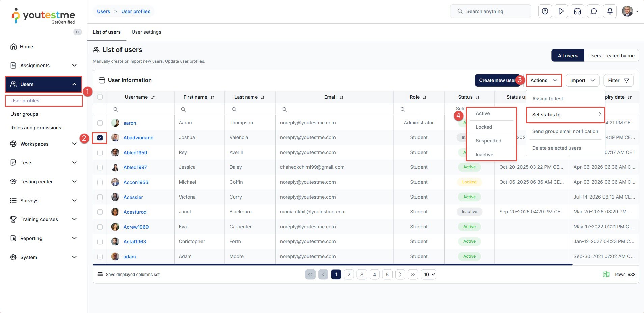The image size is (644, 313).
Task: Click the help question mark icon
Action: [545, 11]
